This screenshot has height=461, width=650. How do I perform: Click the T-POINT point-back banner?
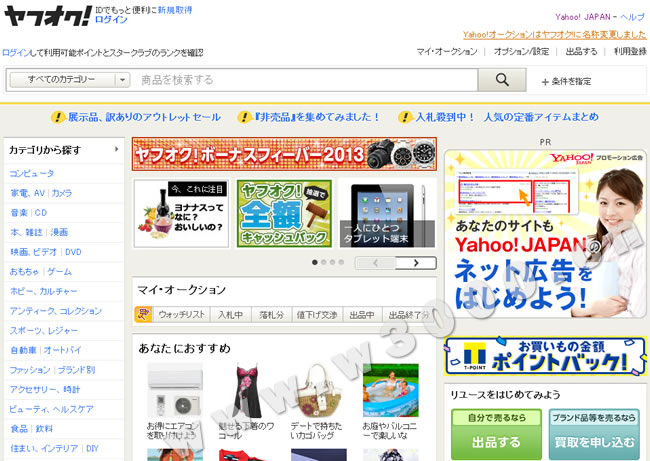(x=545, y=356)
